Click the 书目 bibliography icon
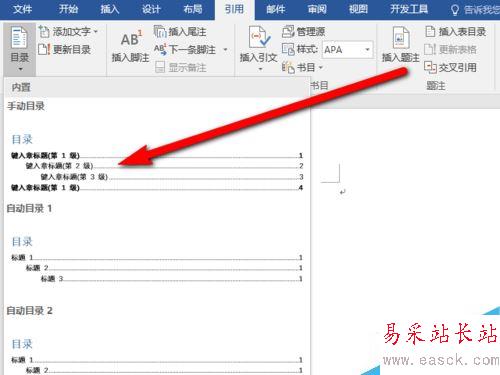 click(288, 68)
